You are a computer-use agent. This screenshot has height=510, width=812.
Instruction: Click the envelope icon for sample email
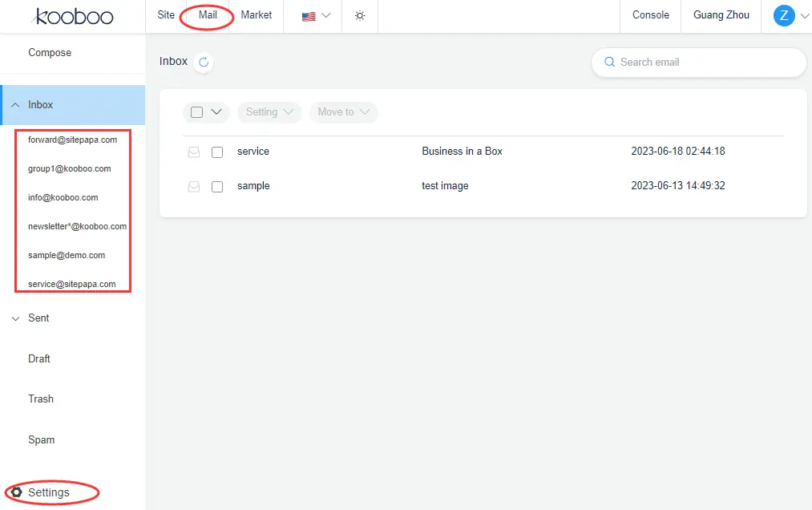coord(193,187)
